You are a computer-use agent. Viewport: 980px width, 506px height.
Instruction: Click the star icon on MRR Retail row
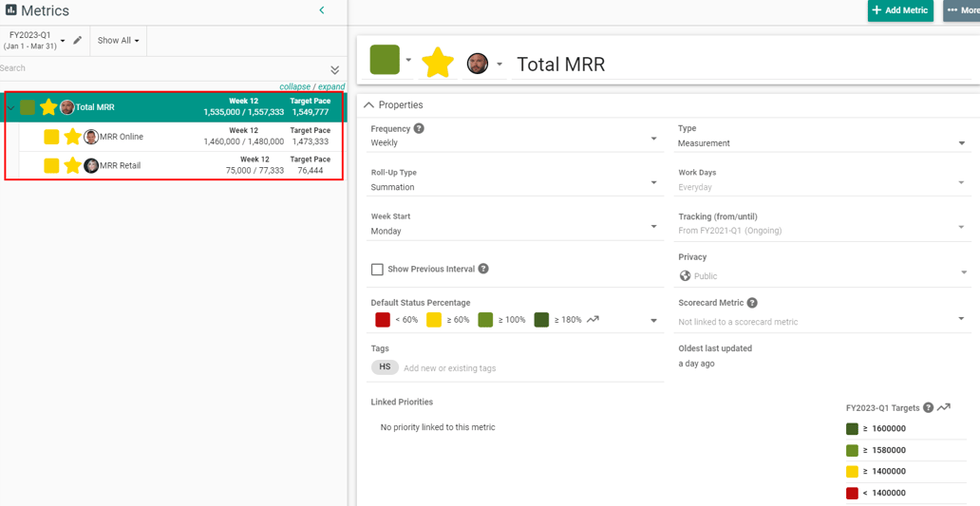(72, 165)
